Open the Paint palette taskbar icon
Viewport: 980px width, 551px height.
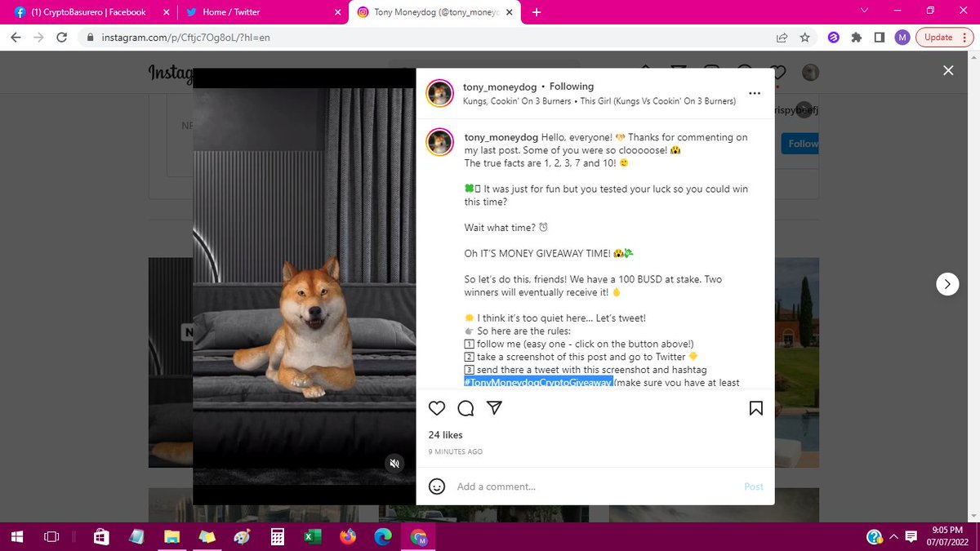pyautogui.click(x=243, y=537)
